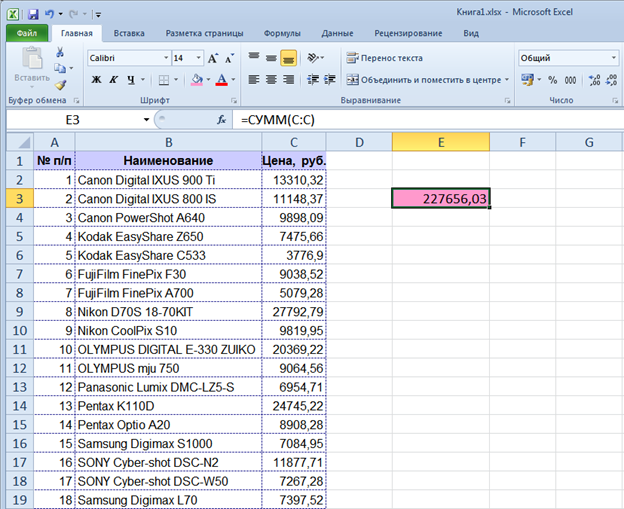Expand the Общий number format dropdown
The height and width of the screenshot is (509, 624).
[612, 58]
